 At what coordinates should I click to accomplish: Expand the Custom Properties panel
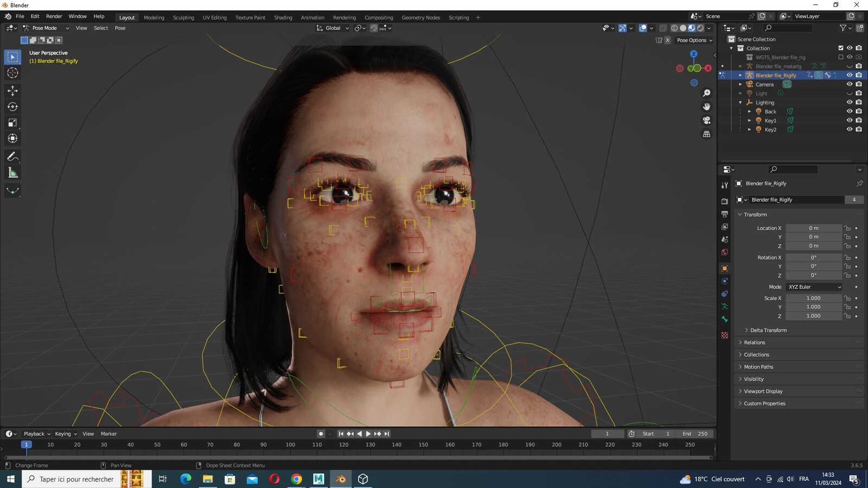(x=764, y=403)
